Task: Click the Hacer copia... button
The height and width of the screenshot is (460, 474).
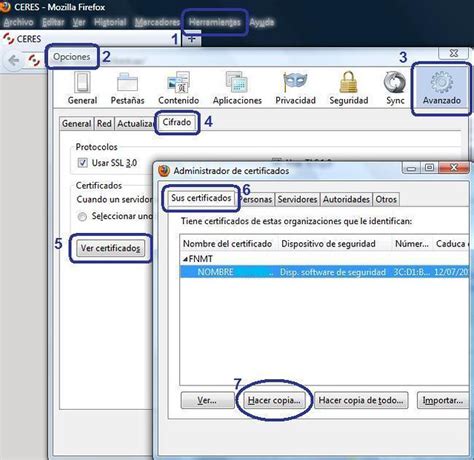Action: (x=274, y=400)
